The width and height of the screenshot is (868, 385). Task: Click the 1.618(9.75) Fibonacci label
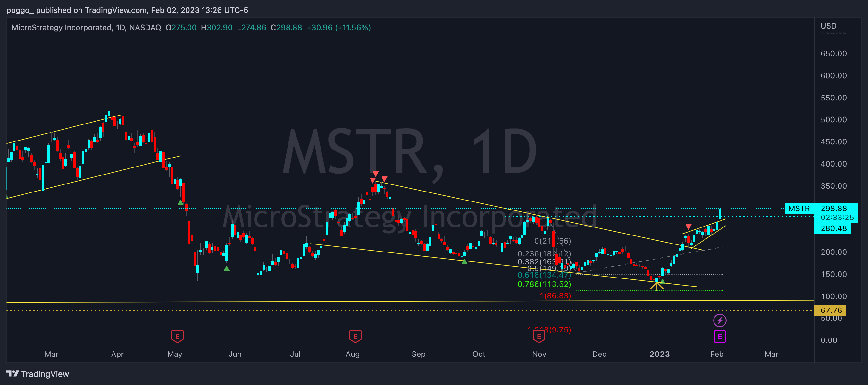point(549,329)
